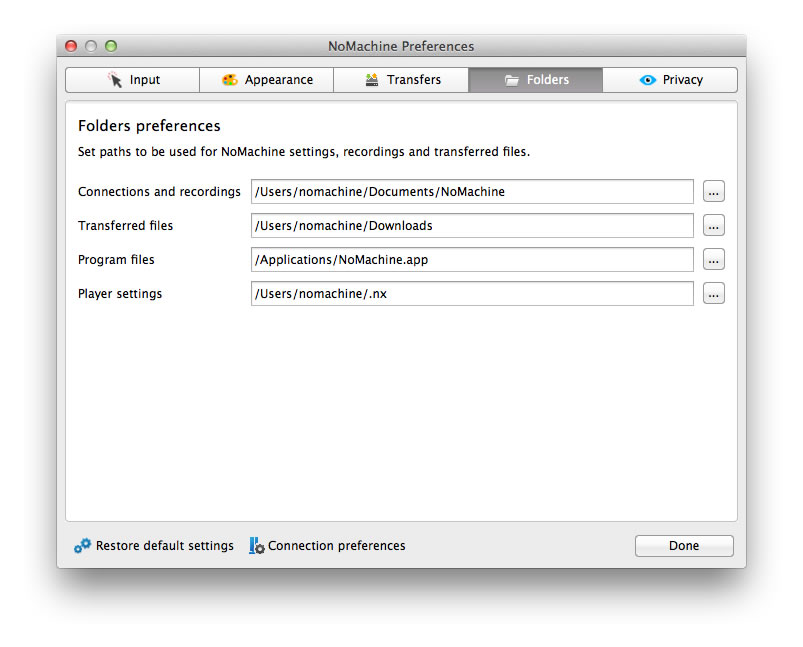Browse for Program files folder
Image resolution: width=803 pixels, height=647 pixels.
pos(714,260)
